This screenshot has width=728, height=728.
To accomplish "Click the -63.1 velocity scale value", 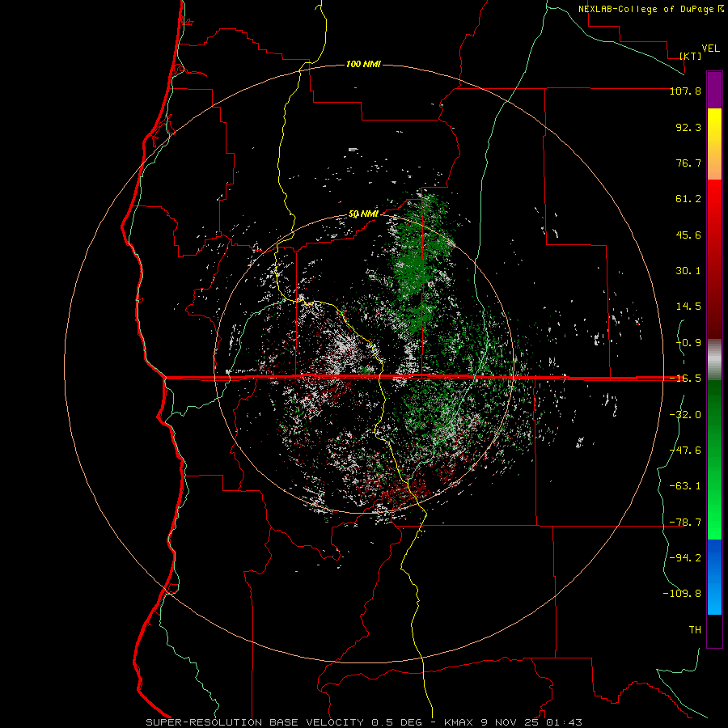I will click(685, 486).
